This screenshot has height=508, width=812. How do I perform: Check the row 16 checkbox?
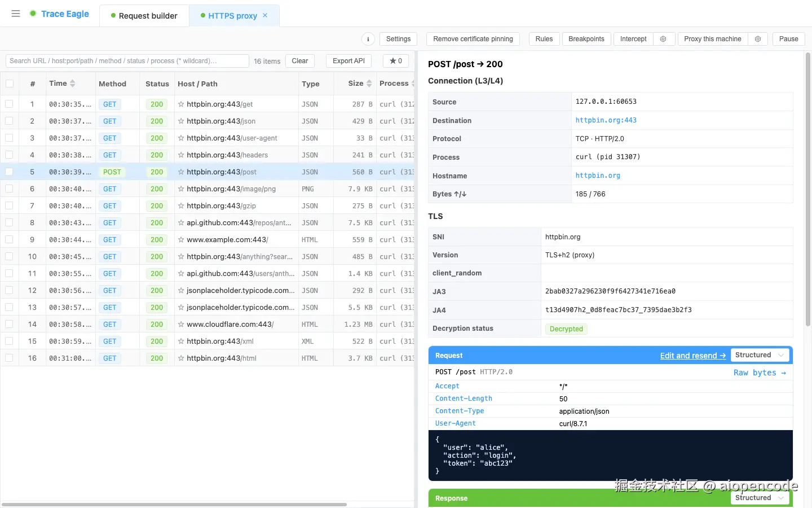9,358
